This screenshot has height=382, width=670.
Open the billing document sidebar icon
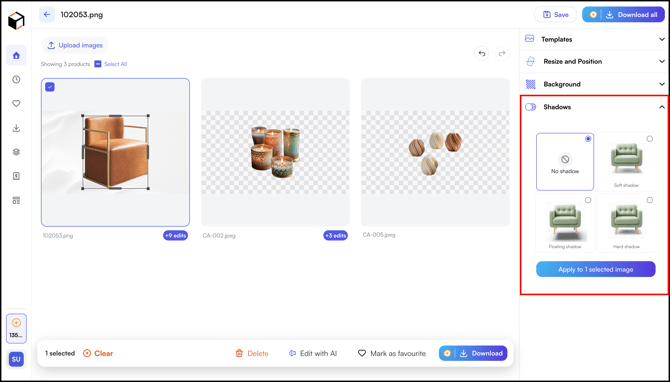16,176
